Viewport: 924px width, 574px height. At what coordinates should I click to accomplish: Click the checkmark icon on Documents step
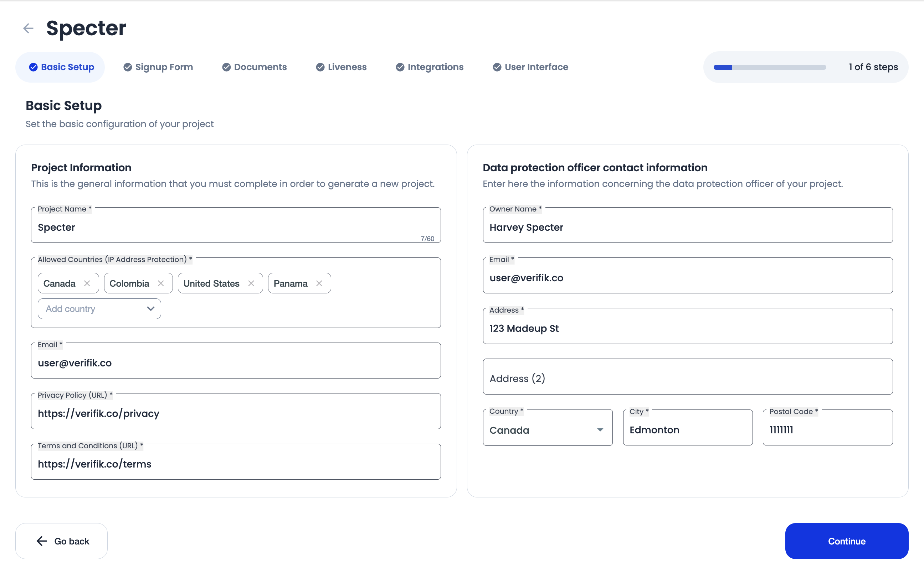coord(226,67)
